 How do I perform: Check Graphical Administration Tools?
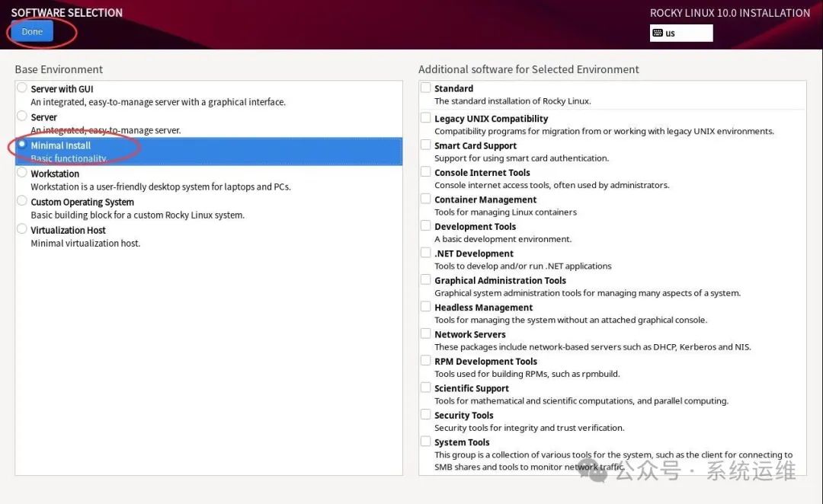tap(426, 280)
